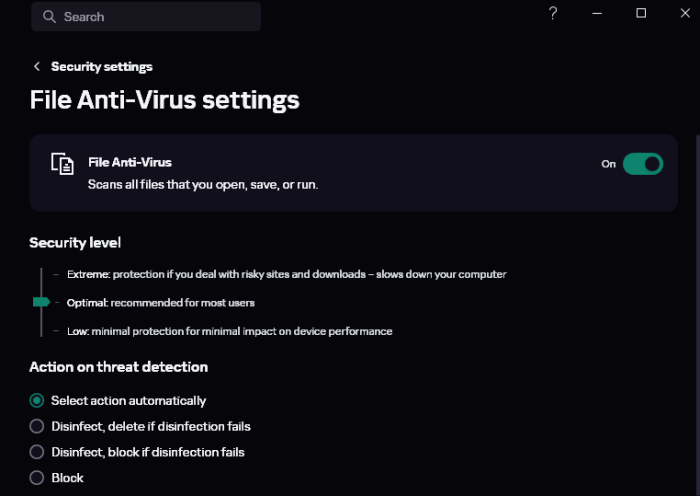Return to Security settings link

(x=102, y=67)
